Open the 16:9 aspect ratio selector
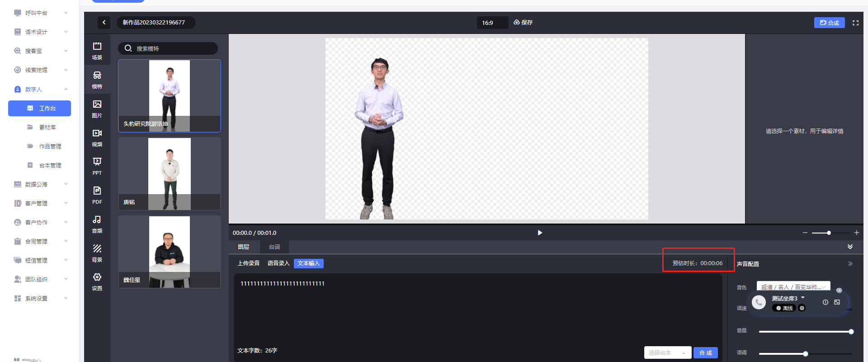Screen dimensions: 868x362 pyautogui.click(x=492, y=23)
